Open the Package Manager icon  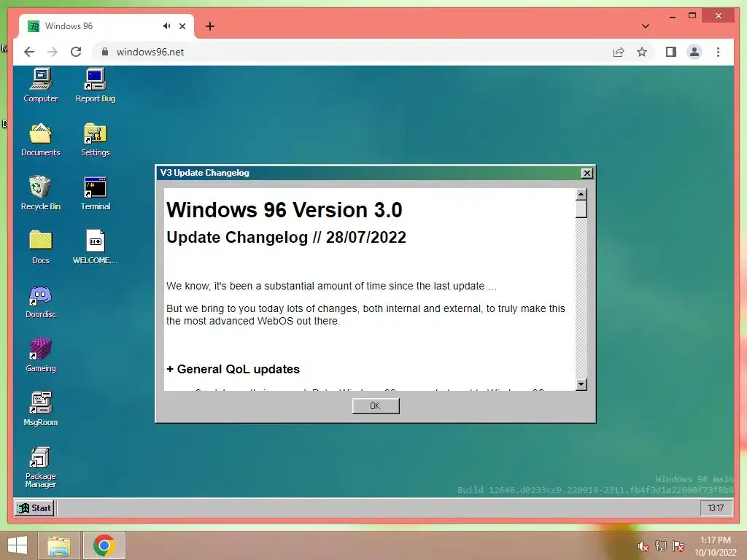[41, 467]
